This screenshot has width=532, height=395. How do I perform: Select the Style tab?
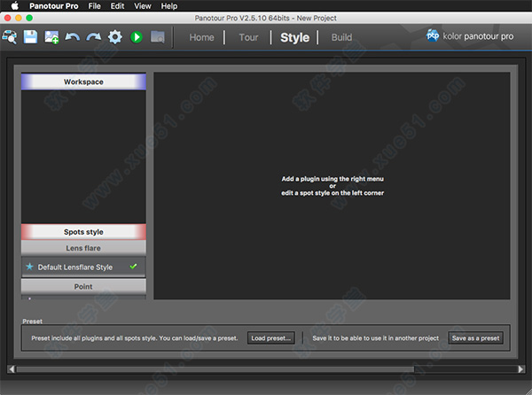pos(294,37)
